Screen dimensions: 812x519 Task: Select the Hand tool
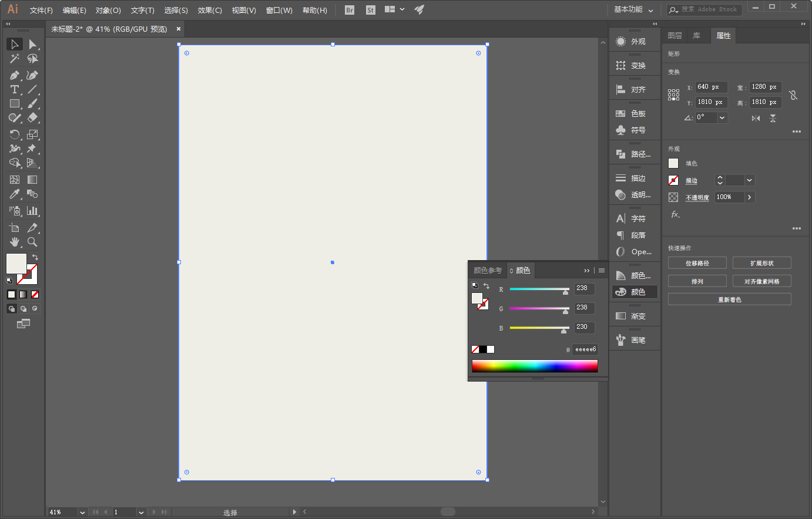point(15,242)
